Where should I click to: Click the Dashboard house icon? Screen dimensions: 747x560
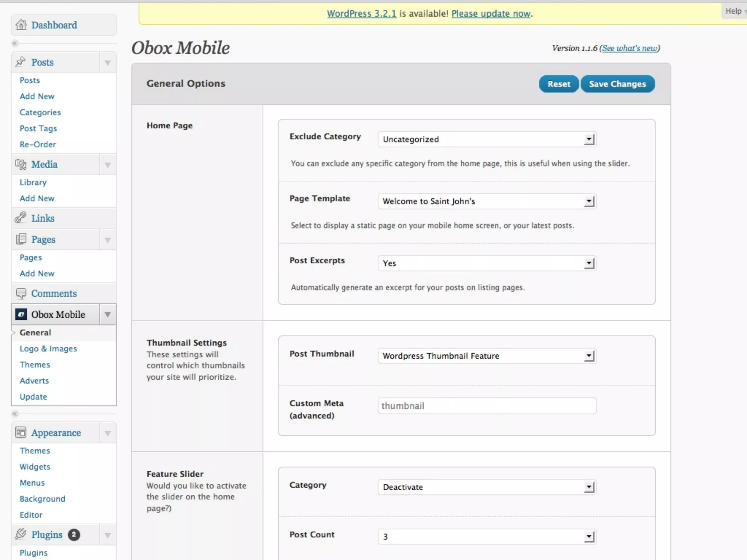click(x=21, y=25)
